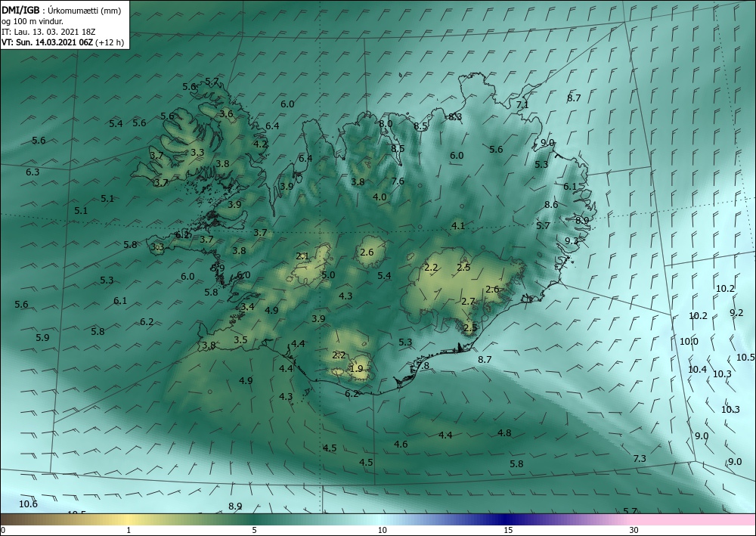
Task: Click the '10.0' value in the east ocean
Action: coord(689,341)
